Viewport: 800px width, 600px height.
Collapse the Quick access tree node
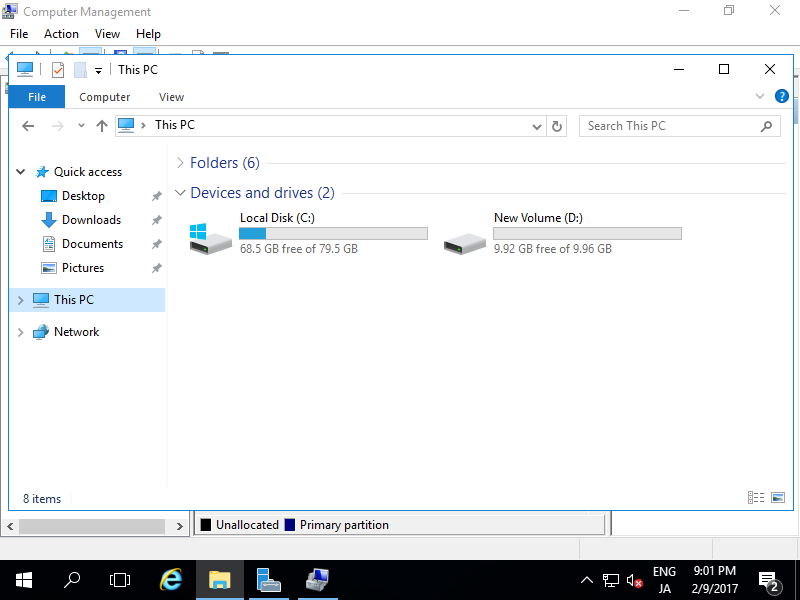pos(21,172)
